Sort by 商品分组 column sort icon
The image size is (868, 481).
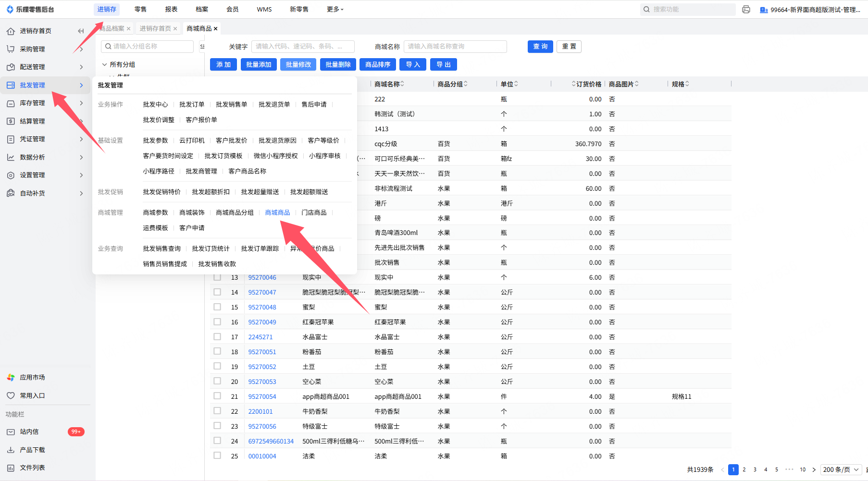tap(466, 84)
